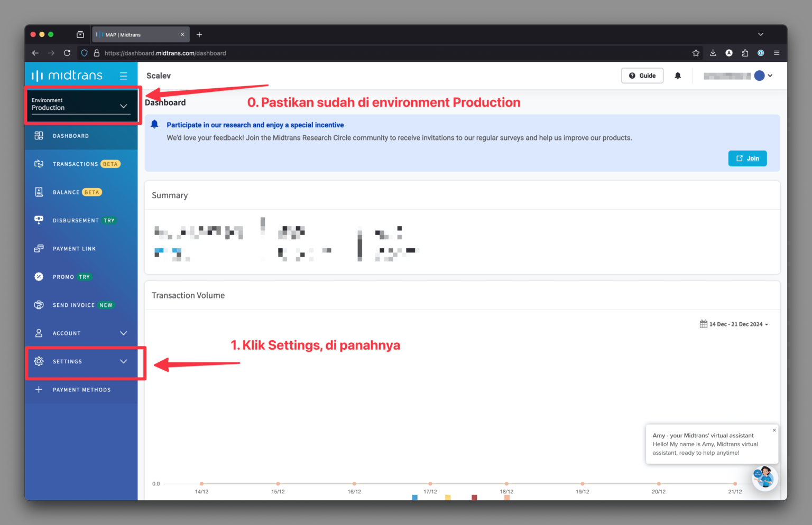Click the Disbursement Try sidebar icon
This screenshot has width=812, height=525.
click(39, 220)
